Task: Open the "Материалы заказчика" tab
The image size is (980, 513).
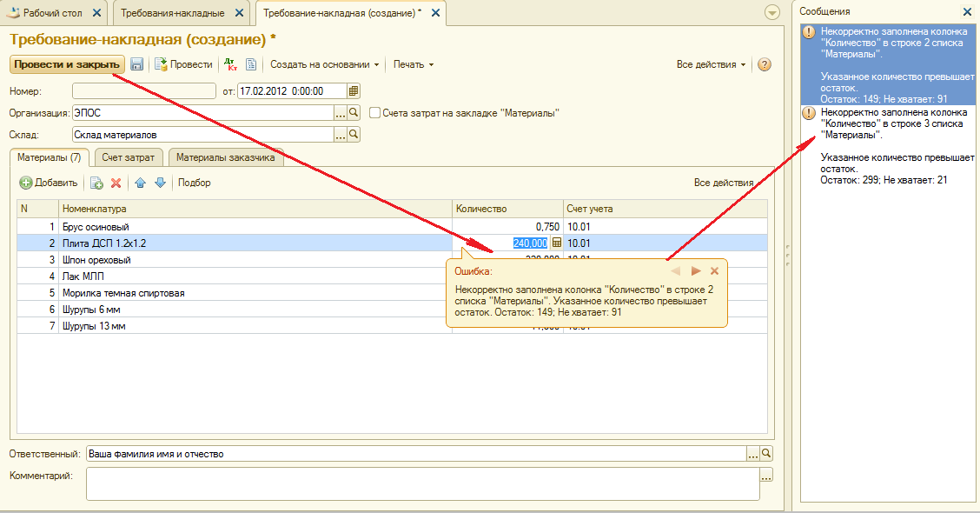Action: [x=225, y=157]
